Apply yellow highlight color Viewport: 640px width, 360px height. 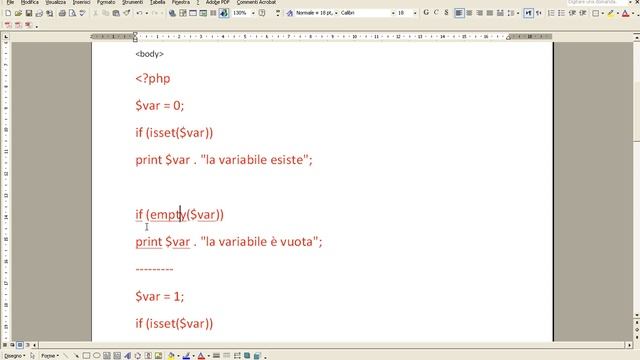pos(611,13)
